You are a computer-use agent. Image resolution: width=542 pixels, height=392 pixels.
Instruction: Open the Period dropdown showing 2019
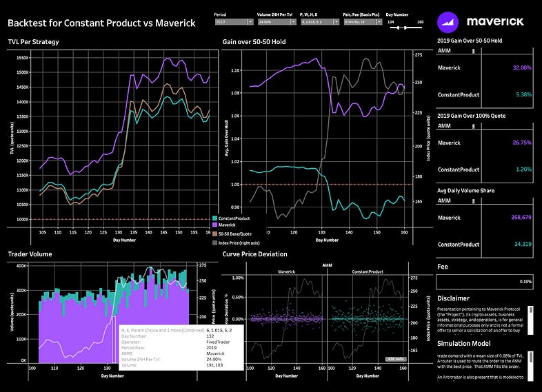234,22
